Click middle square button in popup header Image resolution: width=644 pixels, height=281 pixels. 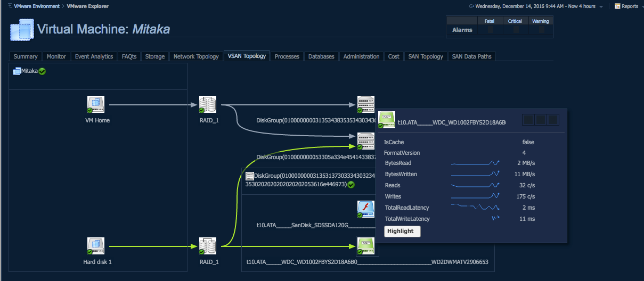(540, 119)
